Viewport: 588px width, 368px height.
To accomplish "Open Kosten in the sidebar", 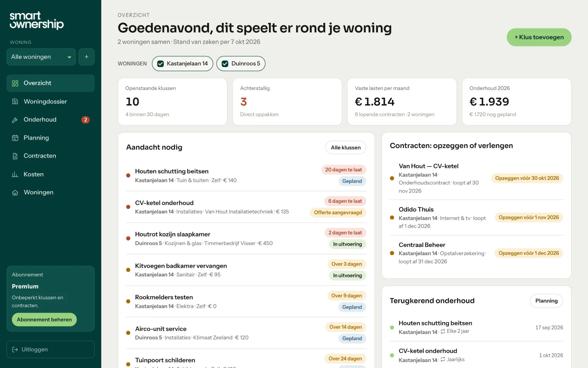I will [51, 174].
